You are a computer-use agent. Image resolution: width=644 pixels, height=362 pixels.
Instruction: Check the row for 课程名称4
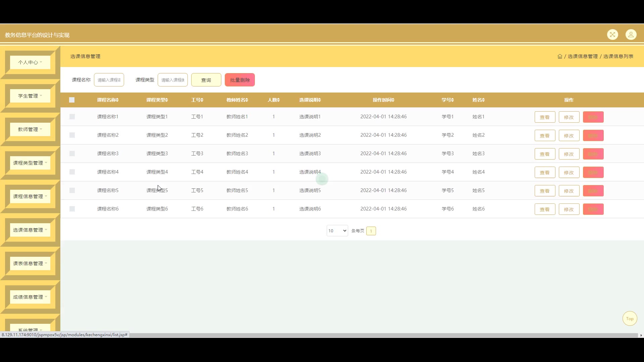pyautogui.click(x=72, y=172)
